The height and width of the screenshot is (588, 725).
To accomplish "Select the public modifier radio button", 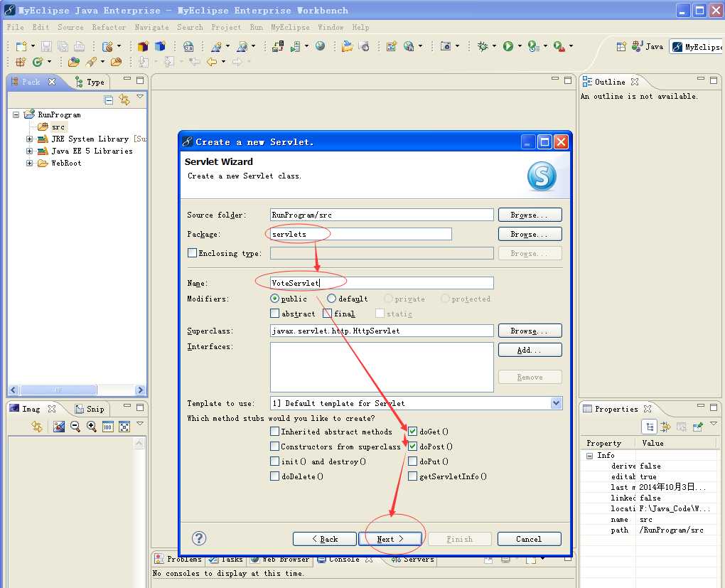I will point(274,299).
